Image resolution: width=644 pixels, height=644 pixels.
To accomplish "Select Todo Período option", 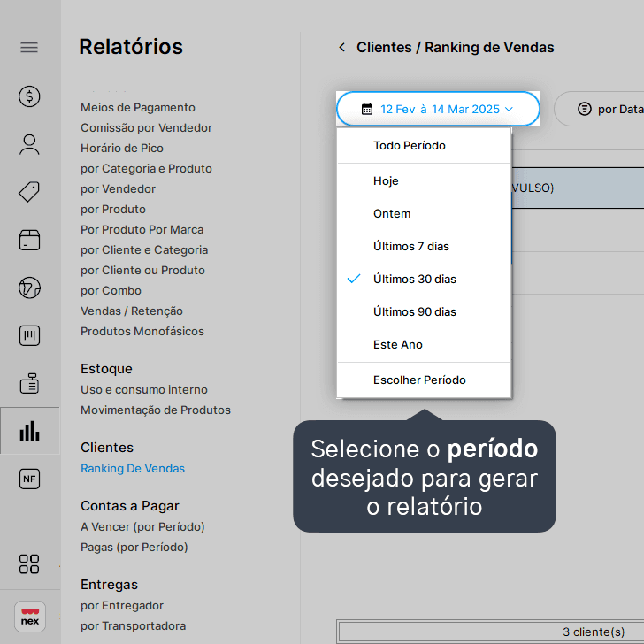I will [424, 145].
